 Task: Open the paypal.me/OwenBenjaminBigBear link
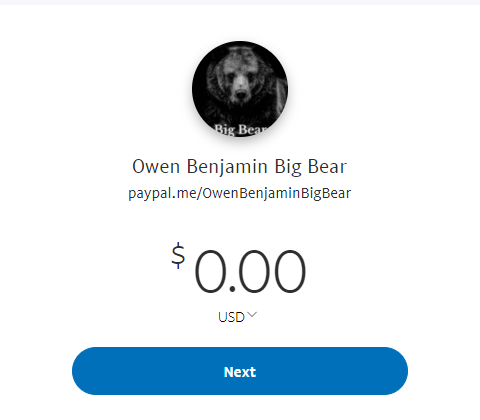click(240, 193)
